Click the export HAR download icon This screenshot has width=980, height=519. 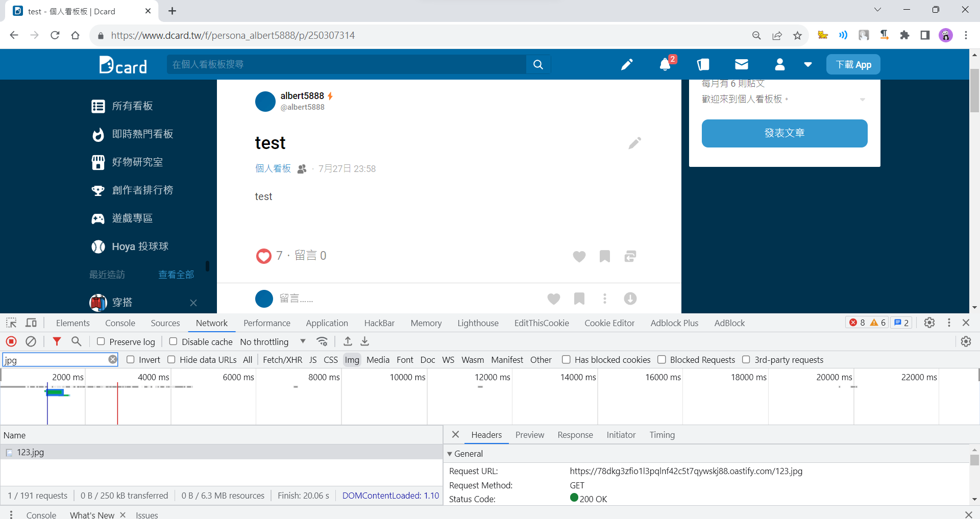(365, 341)
